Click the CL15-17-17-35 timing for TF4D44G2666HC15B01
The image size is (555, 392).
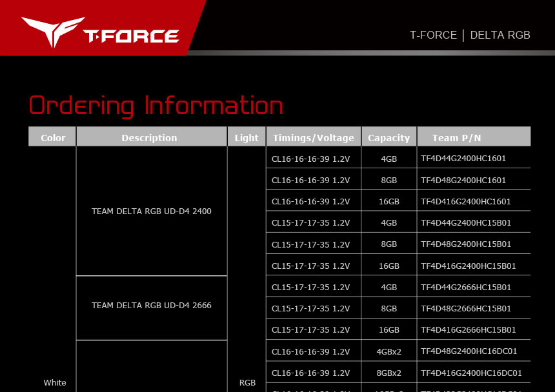tap(311, 287)
